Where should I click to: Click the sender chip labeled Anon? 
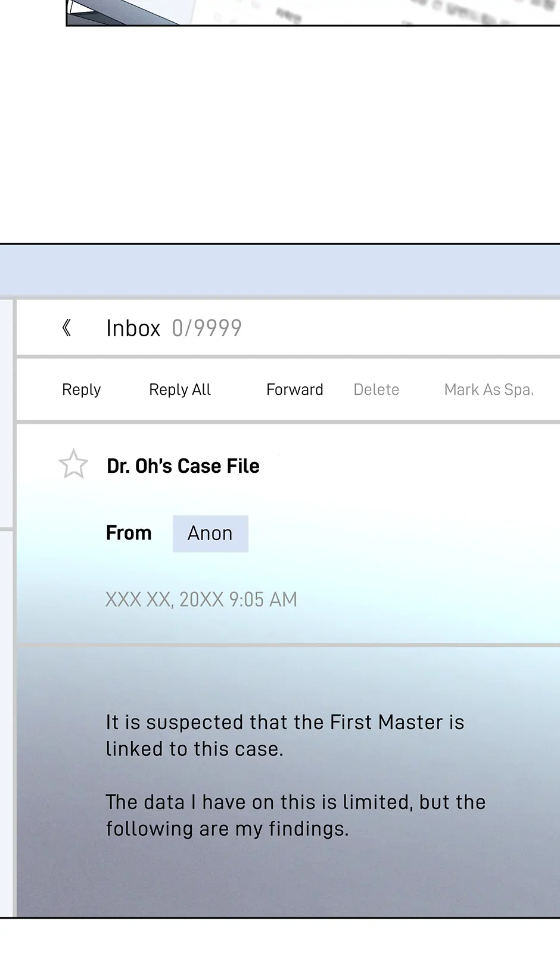click(x=210, y=534)
